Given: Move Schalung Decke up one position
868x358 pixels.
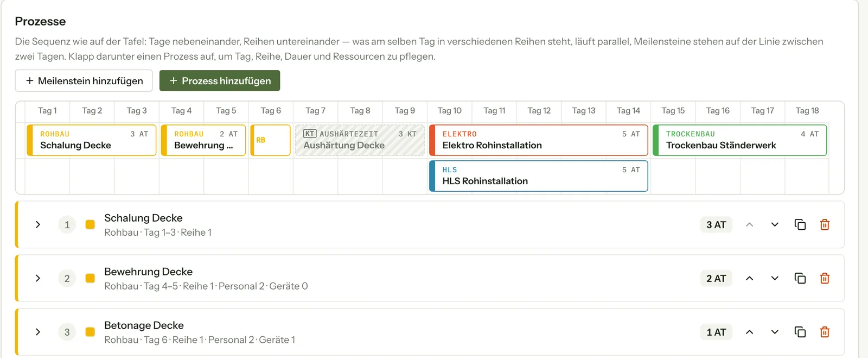Looking at the screenshot, I should [x=749, y=224].
